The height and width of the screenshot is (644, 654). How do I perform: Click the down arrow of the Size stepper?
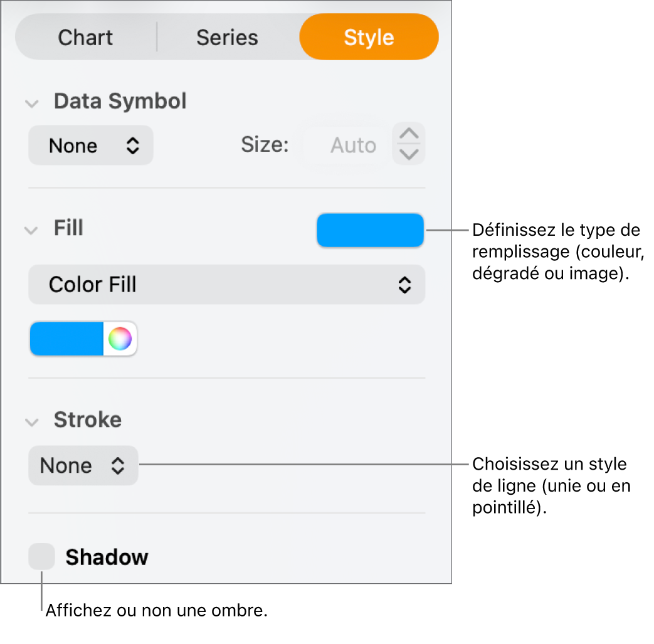pos(408,154)
